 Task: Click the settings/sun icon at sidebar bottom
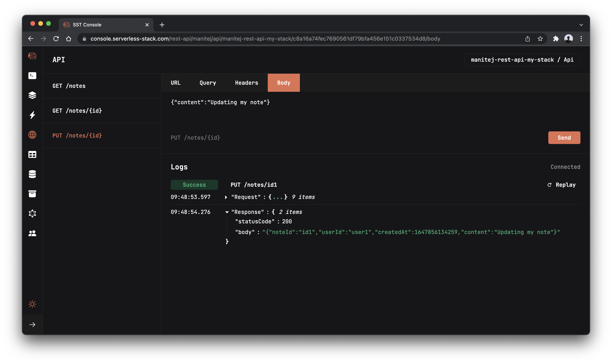coord(33,304)
